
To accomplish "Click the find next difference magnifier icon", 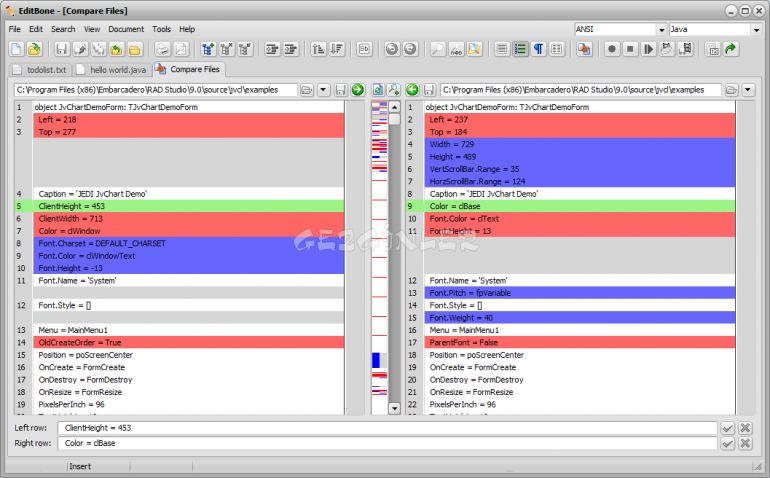I will [394, 90].
